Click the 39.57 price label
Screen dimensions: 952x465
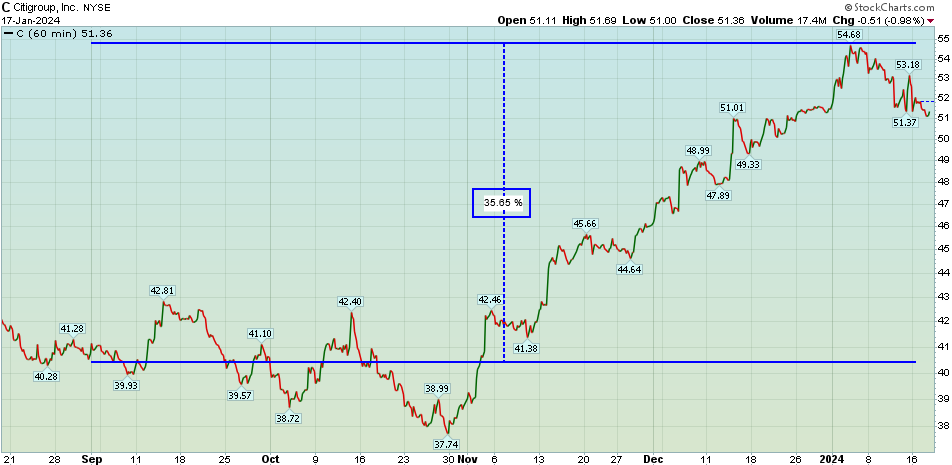(x=240, y=395)
